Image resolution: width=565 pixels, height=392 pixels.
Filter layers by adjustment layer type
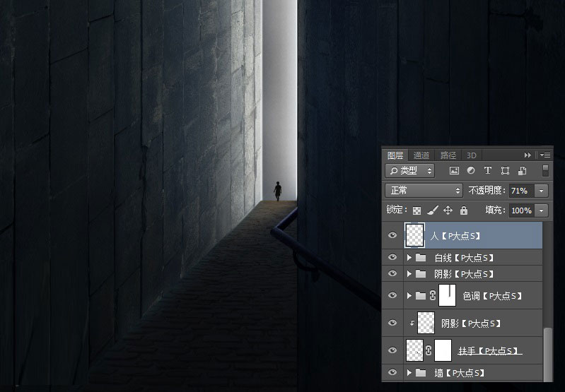471,171
